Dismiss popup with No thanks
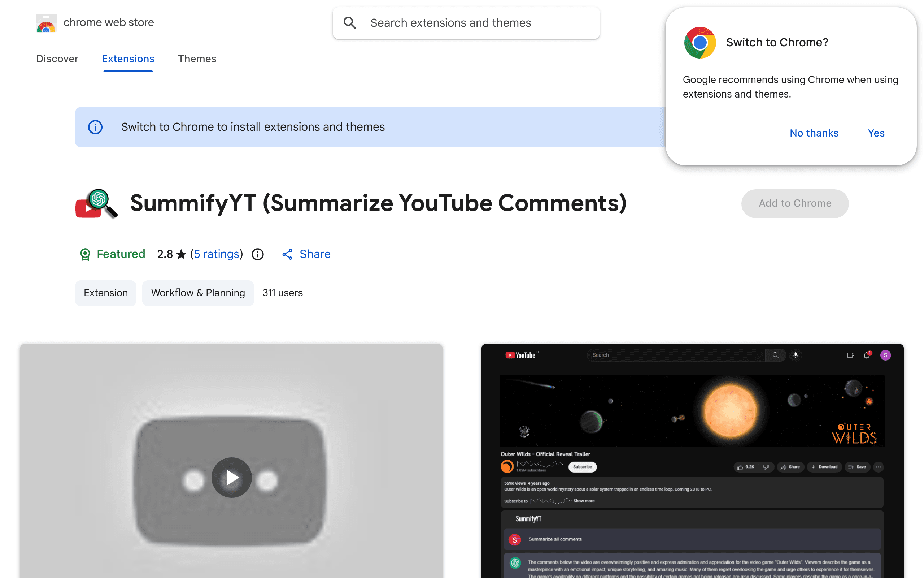Screen dimensions: 924x578 point(814,133)
